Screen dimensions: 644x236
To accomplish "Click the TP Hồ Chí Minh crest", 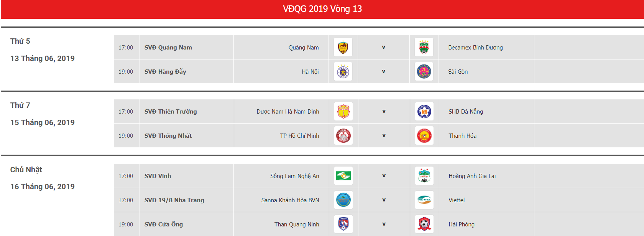I will click(343, 136).
